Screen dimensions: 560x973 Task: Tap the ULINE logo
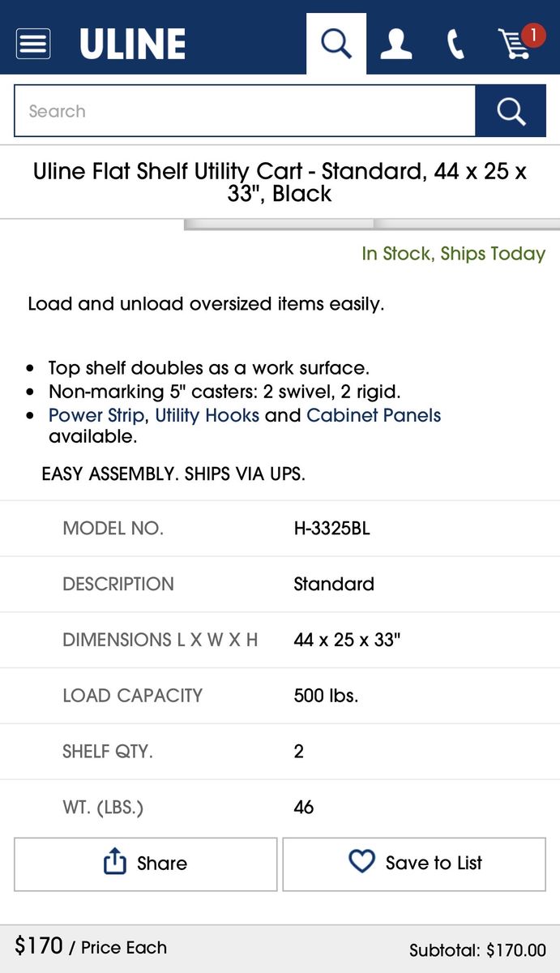click(133, 44)
